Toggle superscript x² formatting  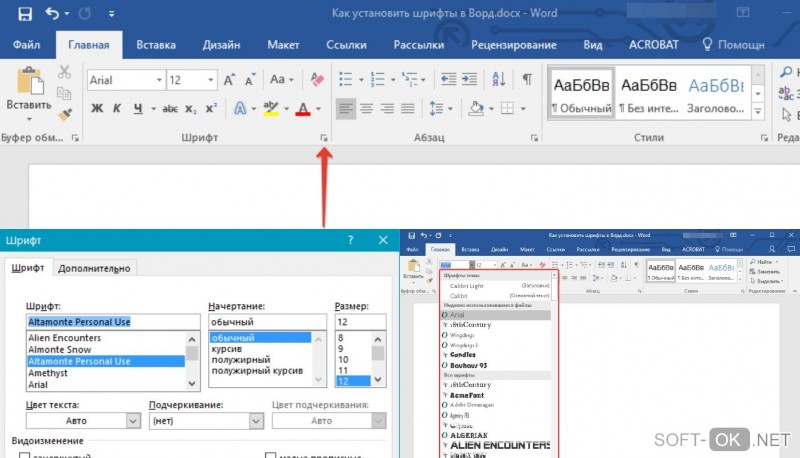[x=211, y=108]
